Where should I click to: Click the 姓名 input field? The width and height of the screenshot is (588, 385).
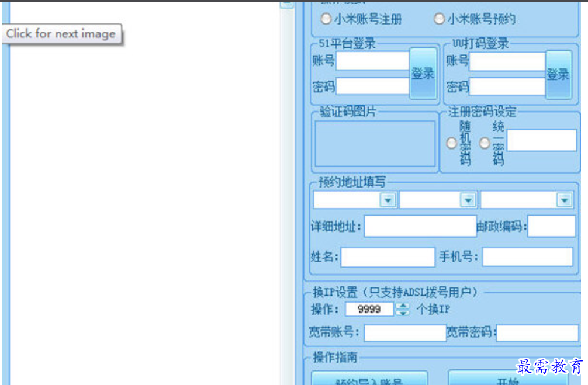tap(388, 257)
